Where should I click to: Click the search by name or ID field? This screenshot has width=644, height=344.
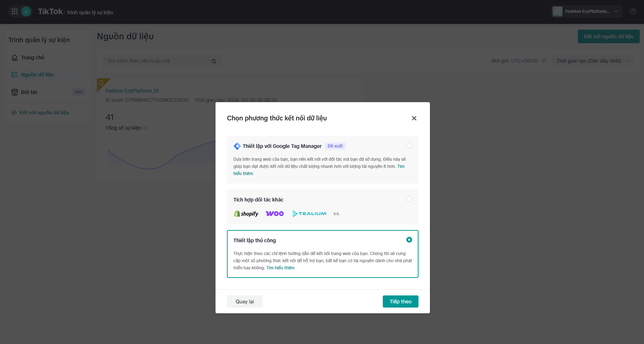click(163, 61)
